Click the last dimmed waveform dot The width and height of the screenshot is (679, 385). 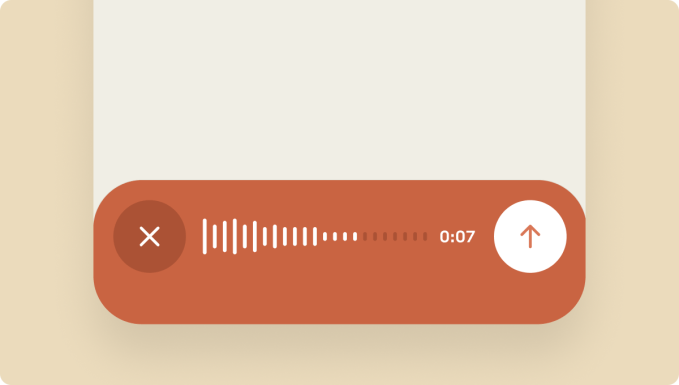tap(425, 236)
